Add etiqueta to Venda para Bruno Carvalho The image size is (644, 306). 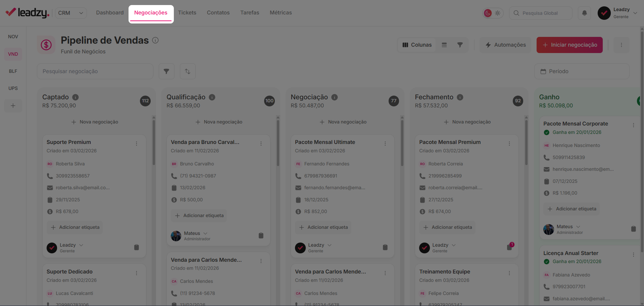(199, 216)
